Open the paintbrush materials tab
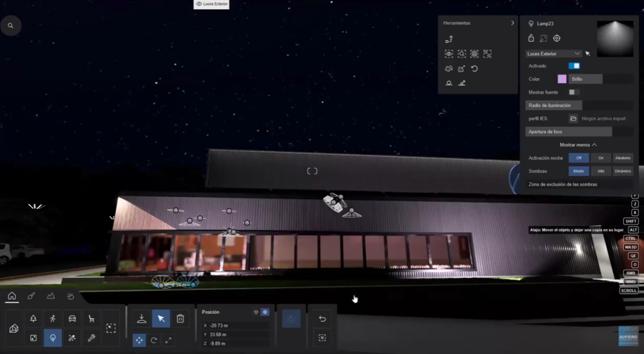Screen dimensions: 644x354 click(x=31, y=296)
